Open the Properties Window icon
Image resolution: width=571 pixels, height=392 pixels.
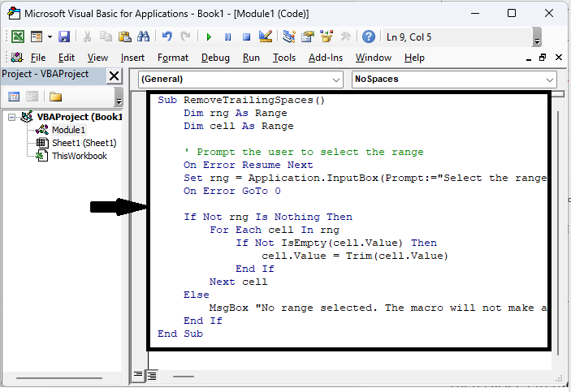tap(308, 37)
